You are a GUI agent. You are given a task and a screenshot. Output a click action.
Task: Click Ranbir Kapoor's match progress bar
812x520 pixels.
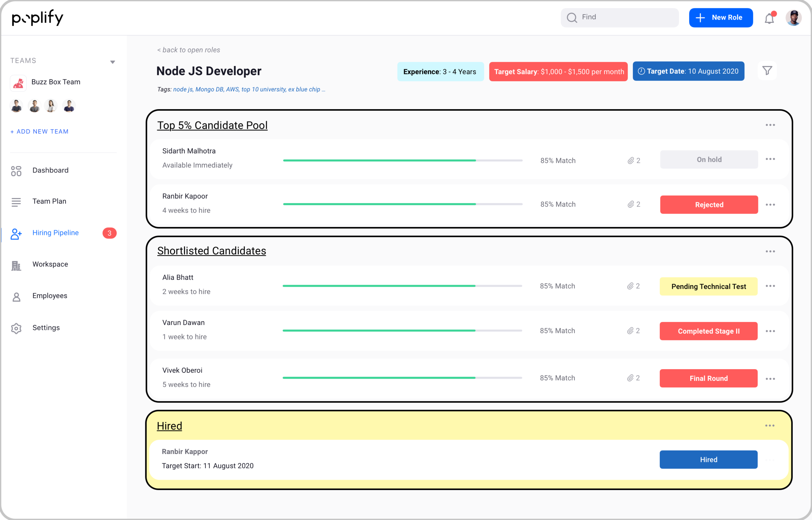click(x=403, y=204)
